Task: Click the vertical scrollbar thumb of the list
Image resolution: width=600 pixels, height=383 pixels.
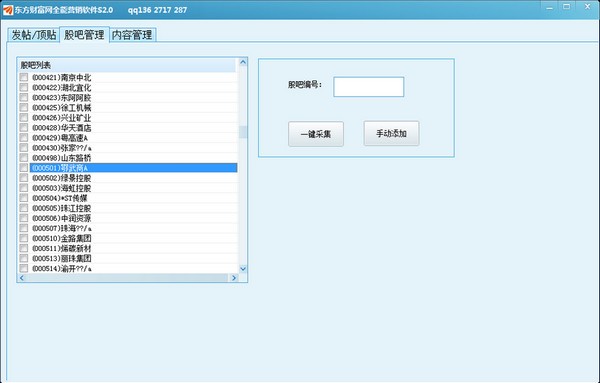Action: [243, 132]
